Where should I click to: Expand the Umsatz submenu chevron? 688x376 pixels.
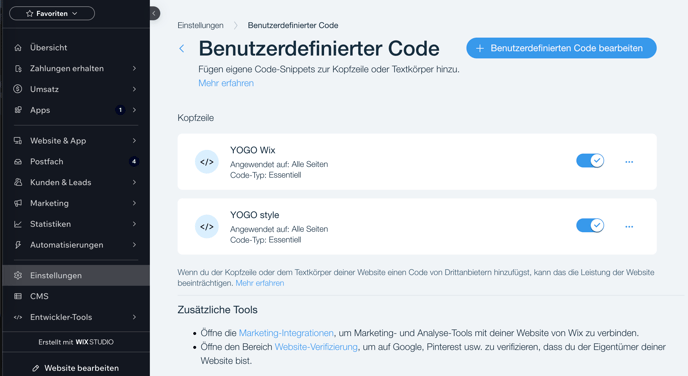[134, 89]
